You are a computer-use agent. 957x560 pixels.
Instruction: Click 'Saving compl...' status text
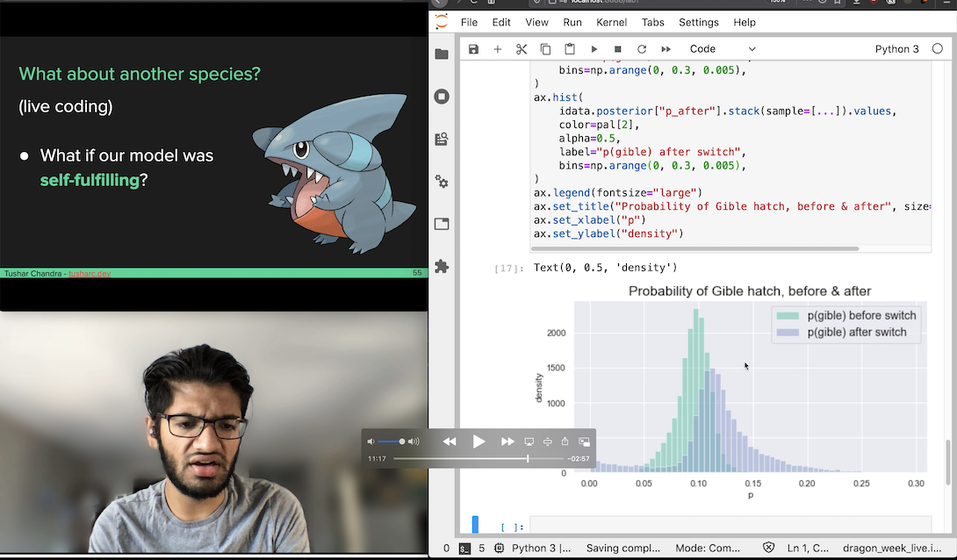pyautogui.click(x=622, y=548)
